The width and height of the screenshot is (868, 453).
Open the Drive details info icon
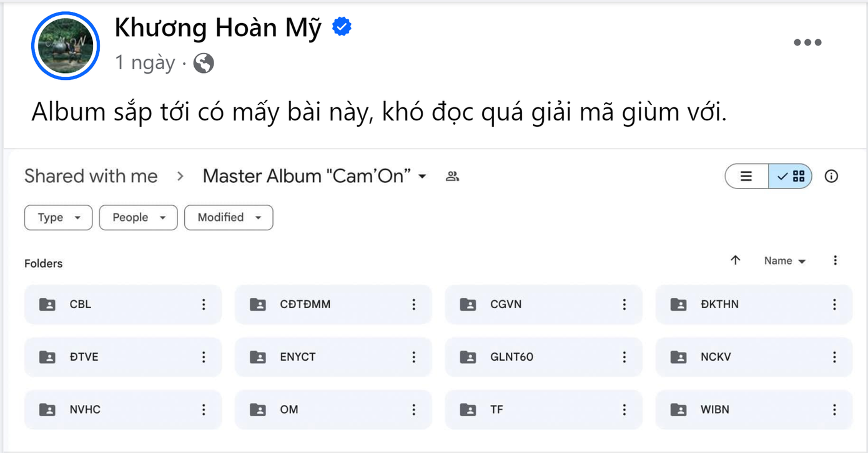831,176
